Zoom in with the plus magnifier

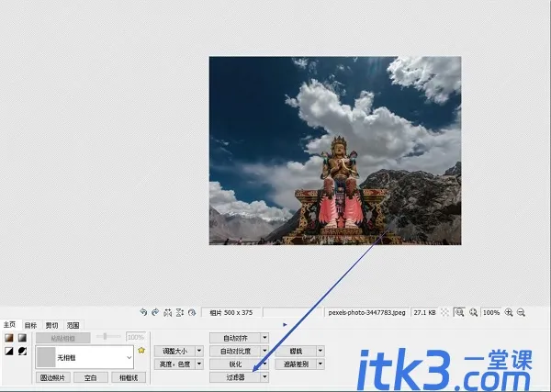click(x=509, y=312)
